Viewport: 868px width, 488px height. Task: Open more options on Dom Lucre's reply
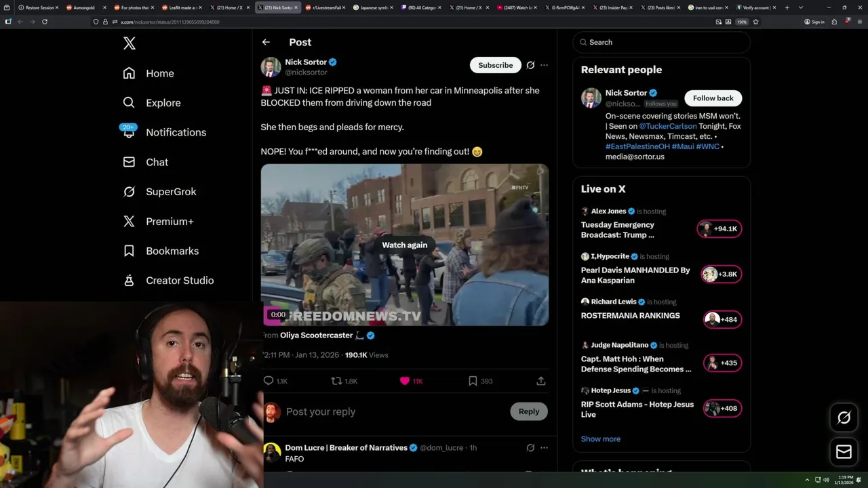tap(544, 447)
